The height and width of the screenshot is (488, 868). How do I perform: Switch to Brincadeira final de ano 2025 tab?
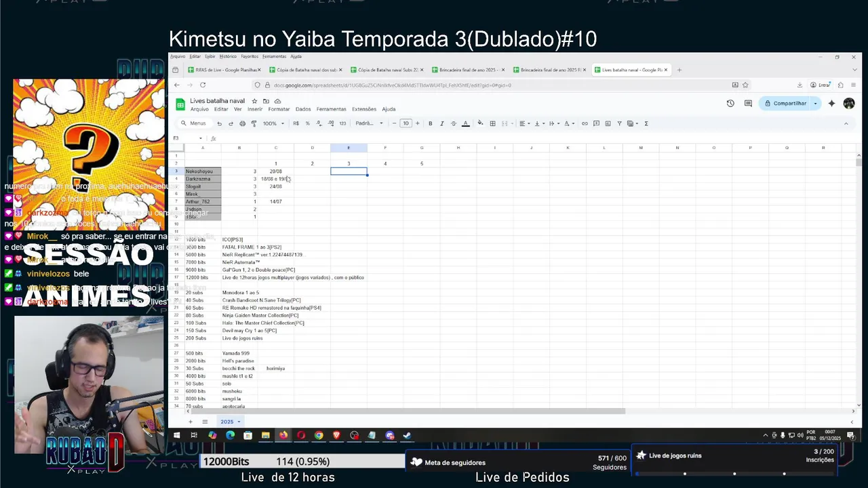pos(469,70)
